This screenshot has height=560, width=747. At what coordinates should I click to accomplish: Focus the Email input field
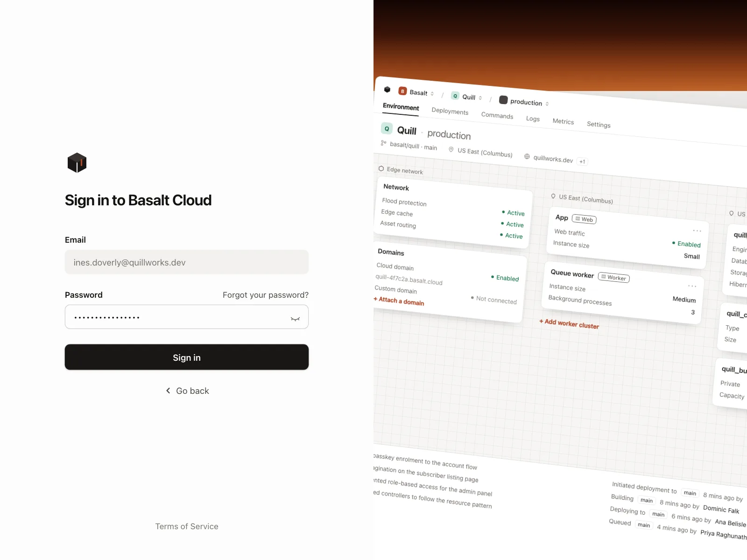(187, 262)
